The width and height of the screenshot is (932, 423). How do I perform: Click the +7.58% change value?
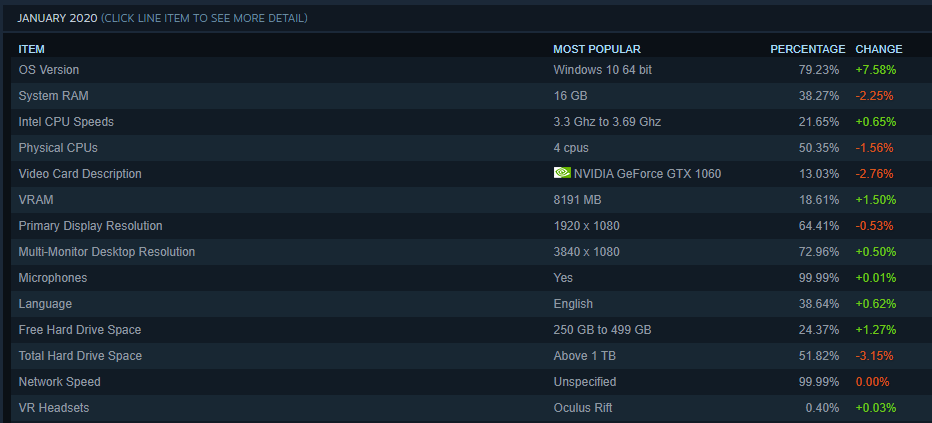click(x=875, y=70)
